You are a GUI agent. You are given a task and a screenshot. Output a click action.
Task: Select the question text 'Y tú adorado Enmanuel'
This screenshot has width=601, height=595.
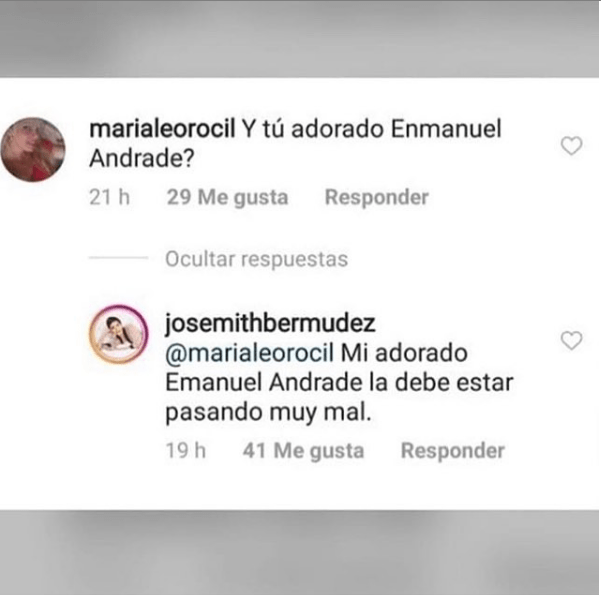coord(372,129)
